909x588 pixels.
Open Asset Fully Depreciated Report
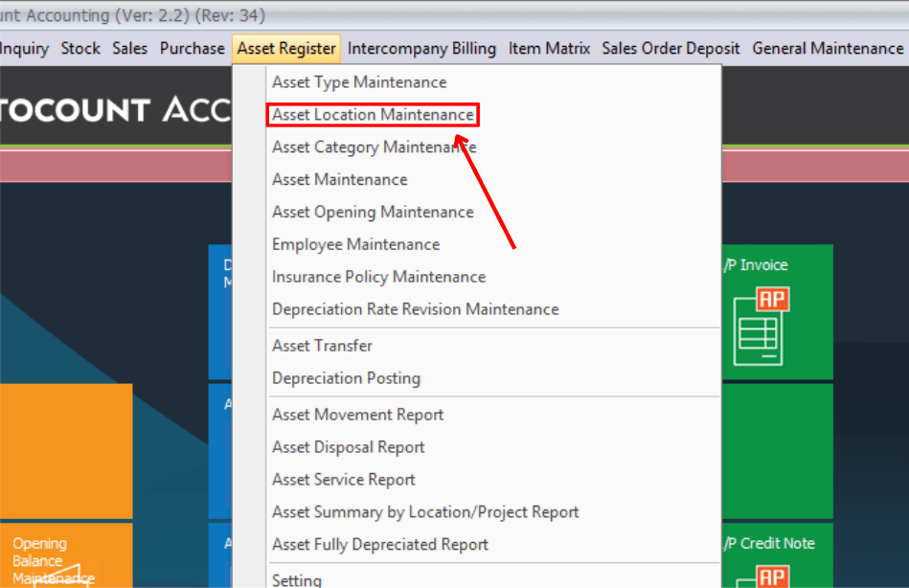(379, 545)
